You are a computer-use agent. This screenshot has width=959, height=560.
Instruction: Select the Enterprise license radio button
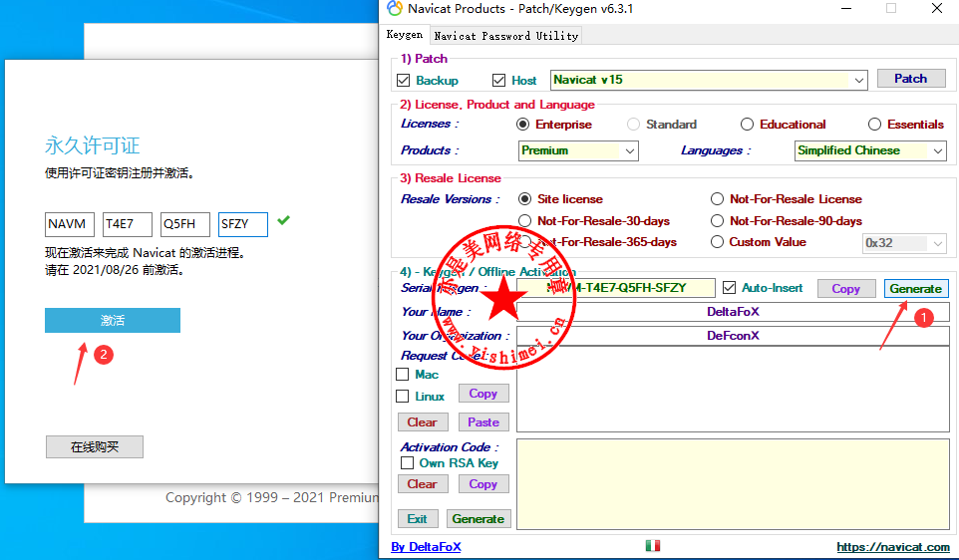[x=523, y=125]
